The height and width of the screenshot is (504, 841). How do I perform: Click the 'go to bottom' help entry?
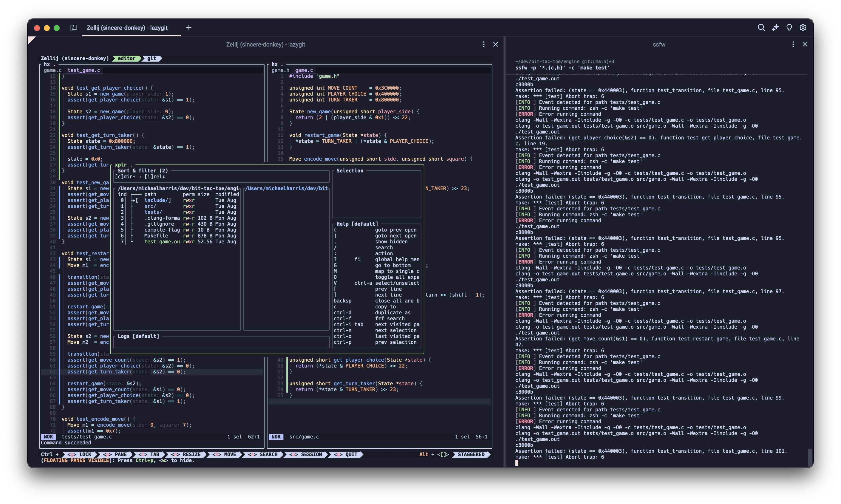click(x=392, y=265)
